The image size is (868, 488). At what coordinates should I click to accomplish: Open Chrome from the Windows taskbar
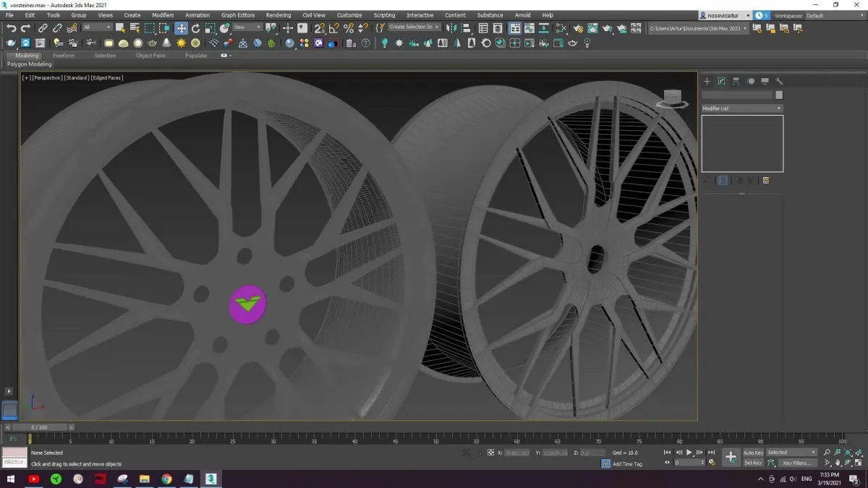point(166,479)
